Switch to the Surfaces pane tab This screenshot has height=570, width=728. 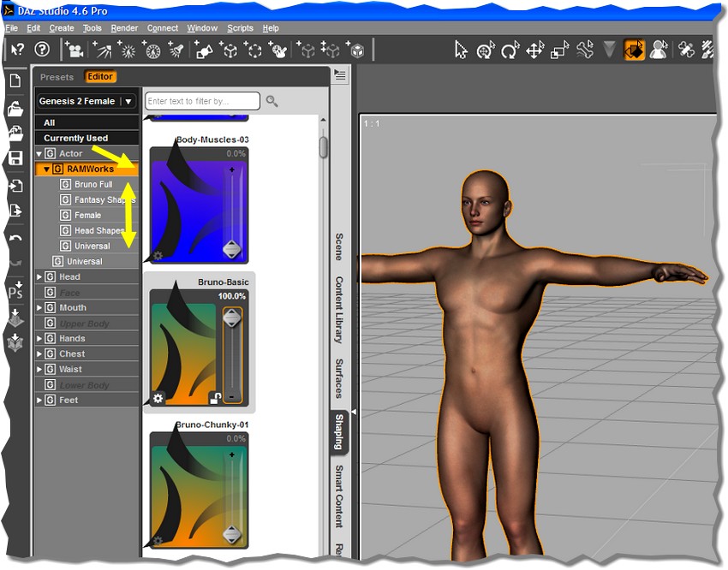click(339, 378)
